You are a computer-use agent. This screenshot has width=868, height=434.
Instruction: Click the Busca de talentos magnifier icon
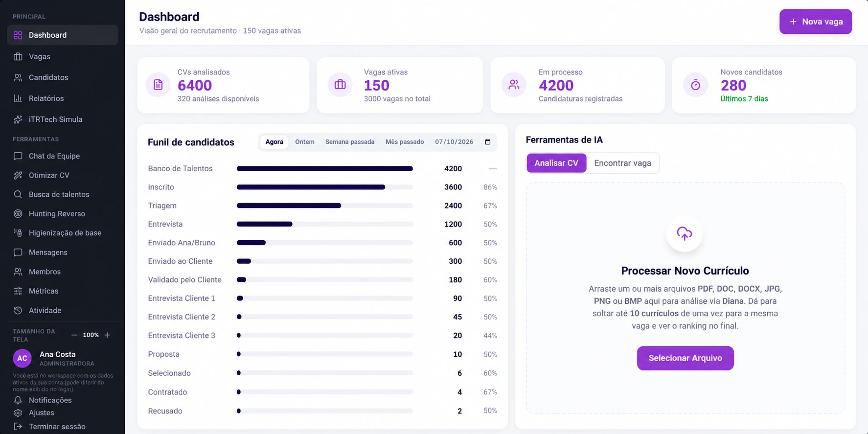(18, 194)
